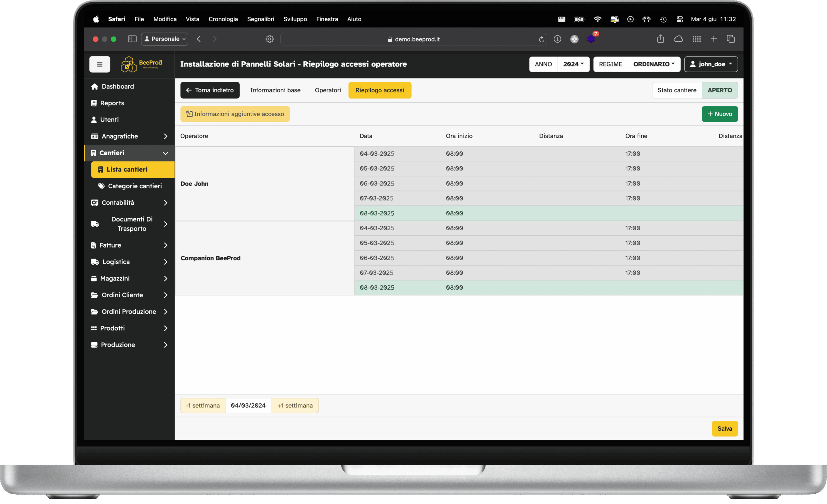Open the Utenti sidebar entry
Image resolution: width=827 pixels, height=504 pixels.
tap(105, 119)
